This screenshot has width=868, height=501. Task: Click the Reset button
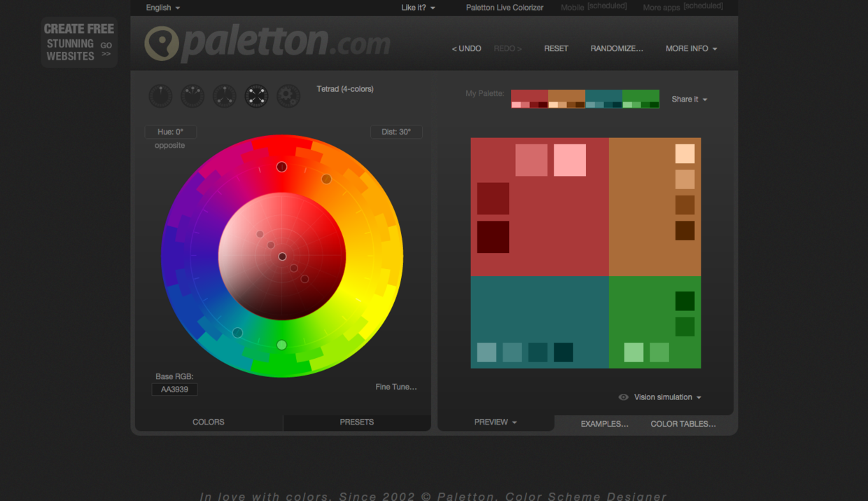point(556,48)
